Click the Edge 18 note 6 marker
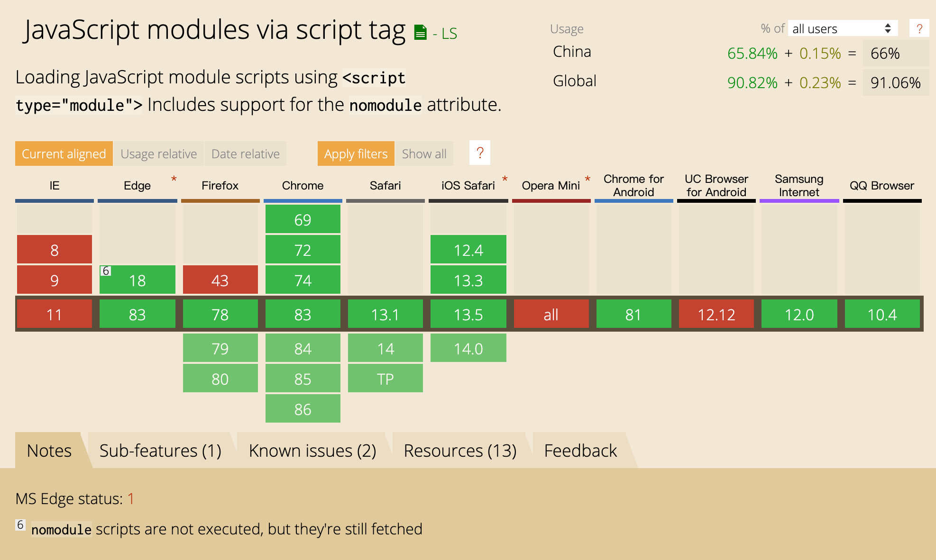 point(106,271)
